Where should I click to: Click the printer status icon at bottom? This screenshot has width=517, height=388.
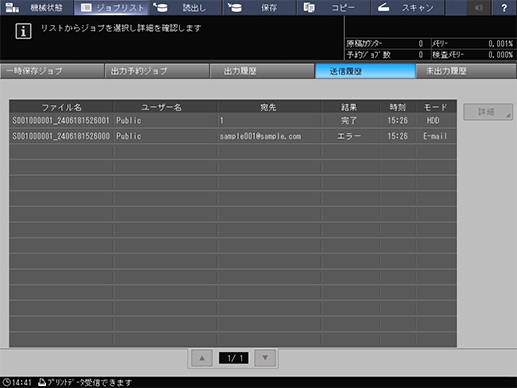42,382
